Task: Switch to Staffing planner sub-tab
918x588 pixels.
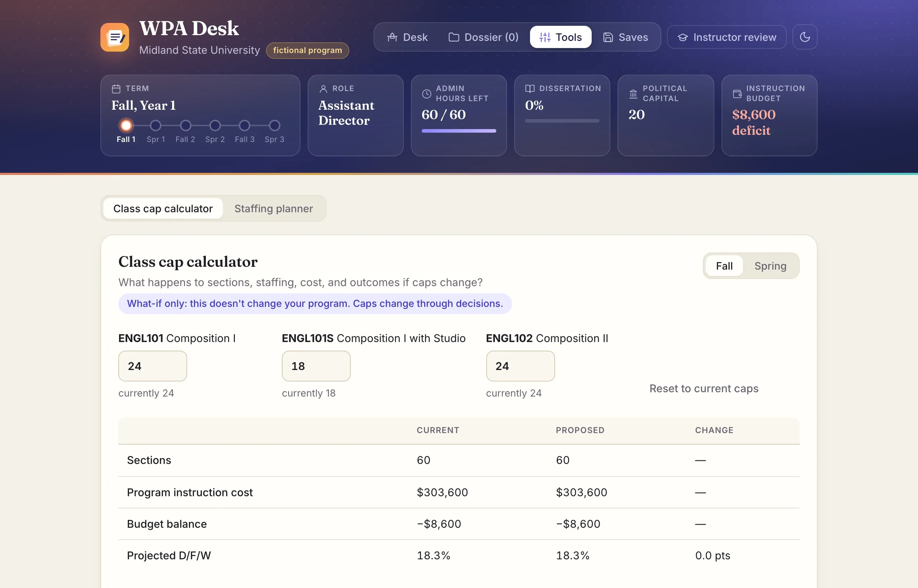Action: click(273, 208)
